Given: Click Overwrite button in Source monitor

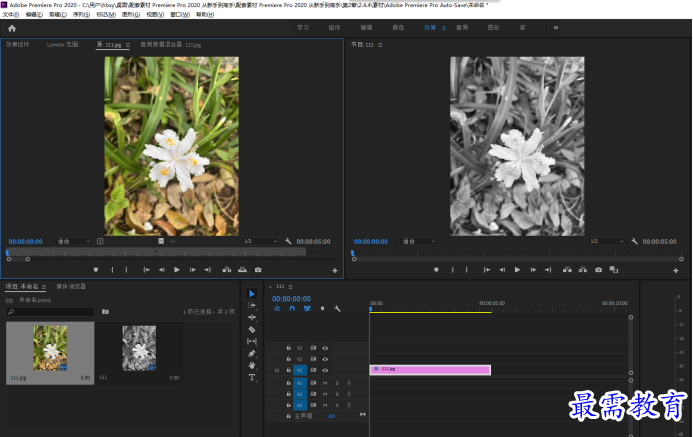Looking at the screenshot, I should 242,270.
